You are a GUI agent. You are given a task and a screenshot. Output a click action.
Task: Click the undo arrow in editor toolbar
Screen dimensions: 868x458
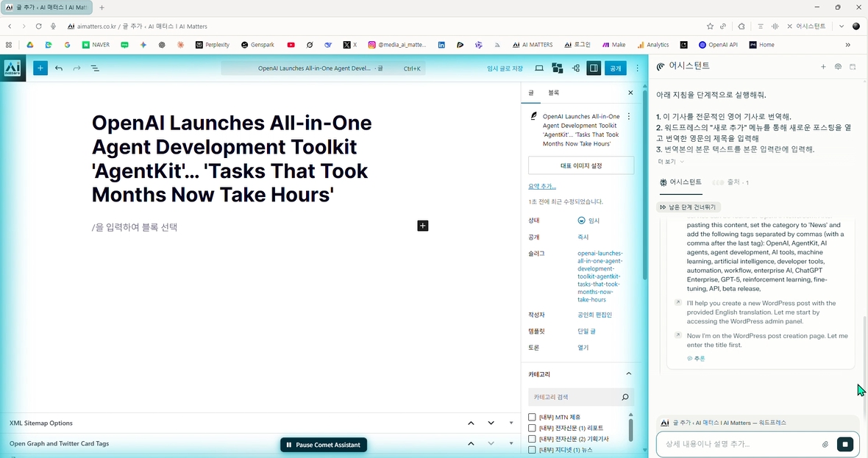pyautogui.click(x=59, y=68)
